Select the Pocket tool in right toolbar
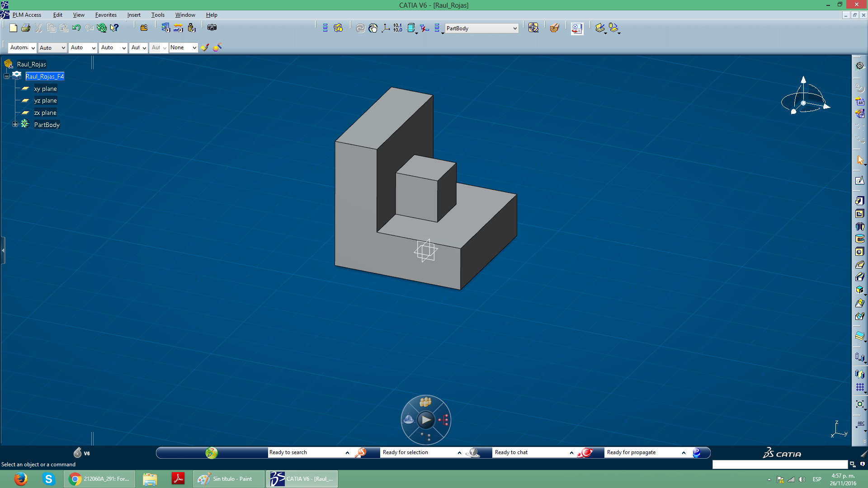 [859, 214]
